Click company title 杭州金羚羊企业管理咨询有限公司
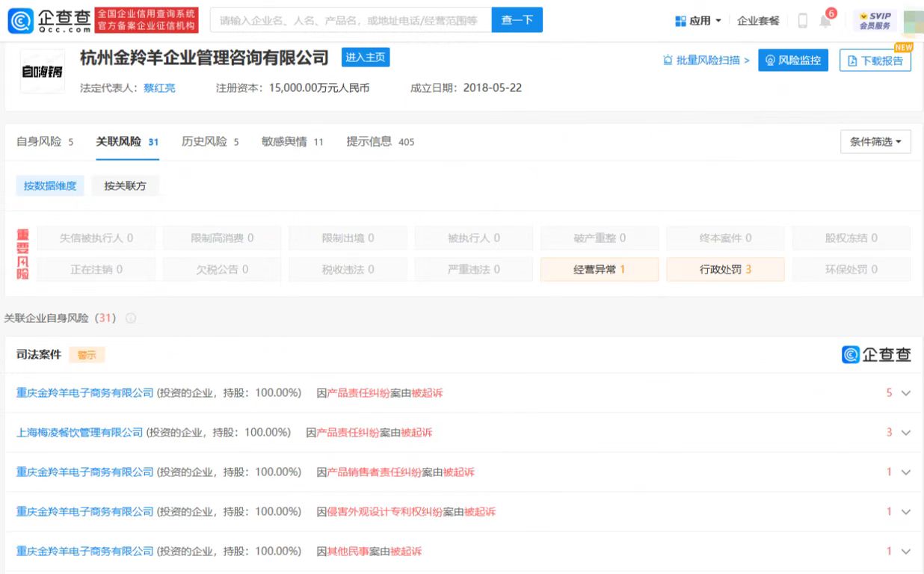The image size is (924, 574). 204,58
